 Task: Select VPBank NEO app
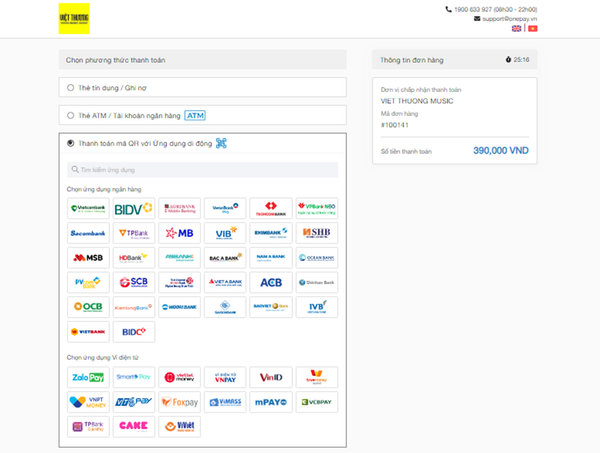tap(317, 208)
